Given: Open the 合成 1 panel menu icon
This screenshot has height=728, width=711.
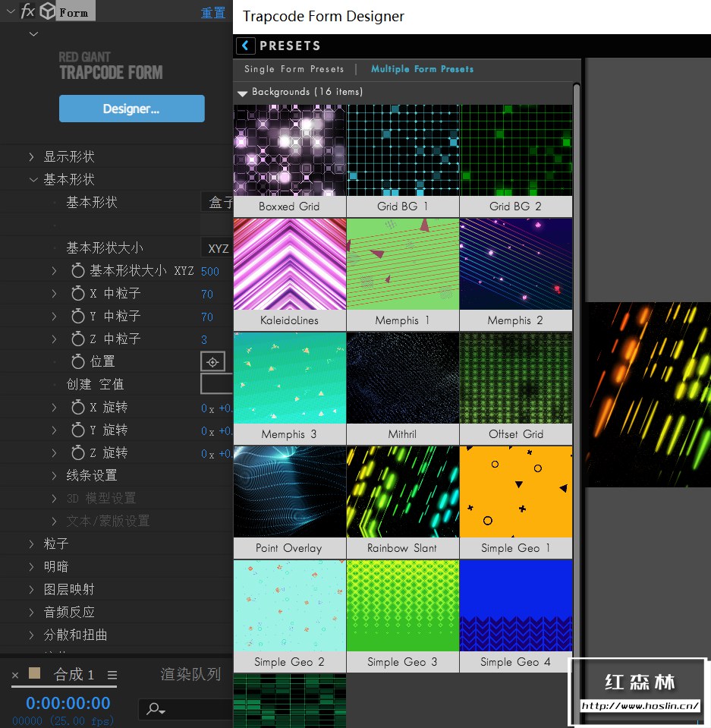Looking at the screenshot, I should pos(112,675).
